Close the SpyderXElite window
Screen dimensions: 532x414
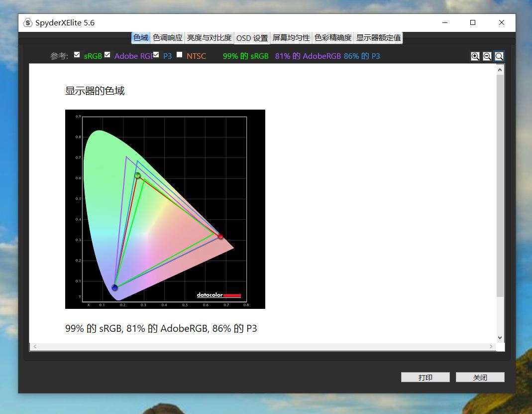[502, 23]
